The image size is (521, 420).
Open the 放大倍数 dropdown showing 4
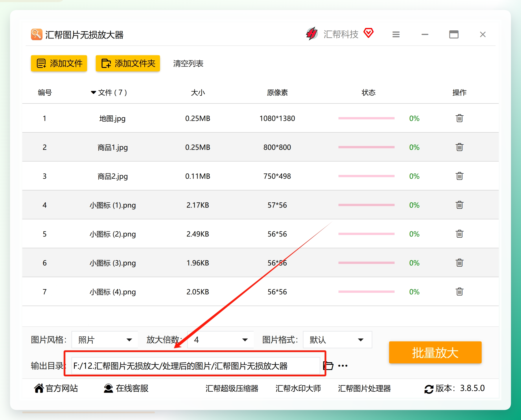[220, 340]
